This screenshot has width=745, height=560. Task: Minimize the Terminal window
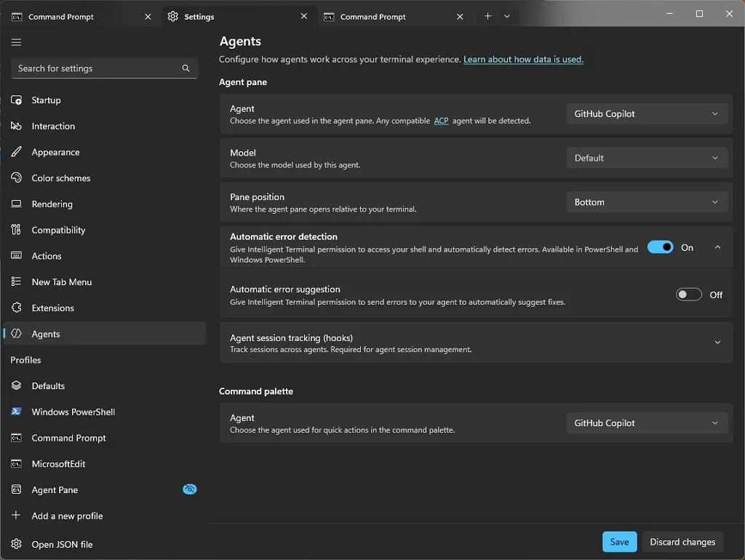point(669,14)
